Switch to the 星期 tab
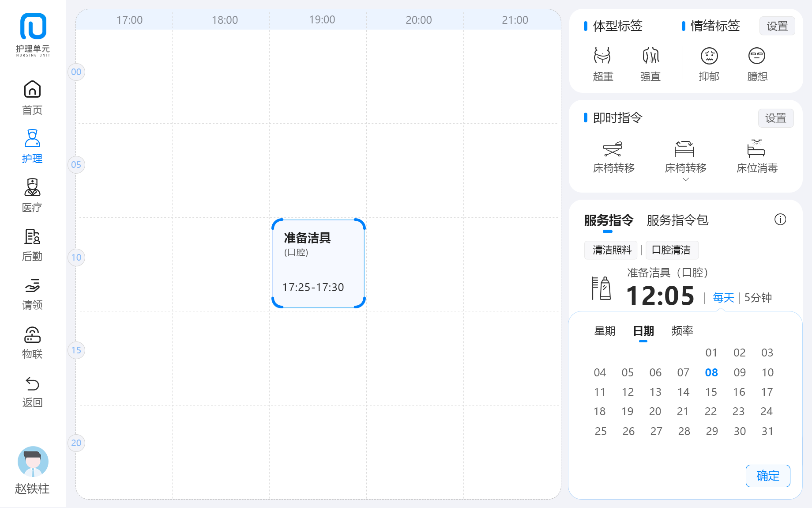This screenshot has width=812, height=508. (x=605, y=331)
